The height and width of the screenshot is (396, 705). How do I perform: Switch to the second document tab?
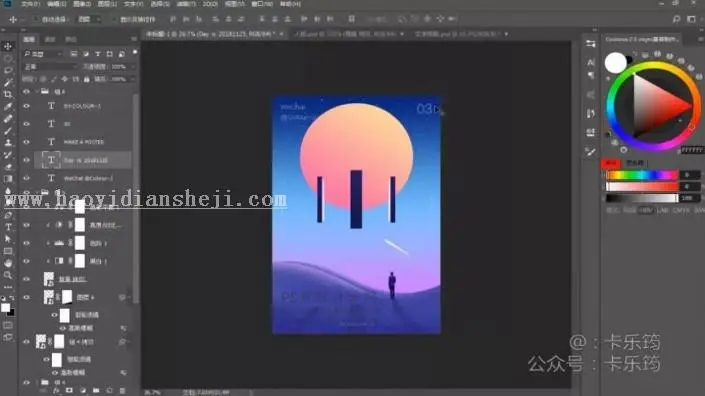point(348,34)
